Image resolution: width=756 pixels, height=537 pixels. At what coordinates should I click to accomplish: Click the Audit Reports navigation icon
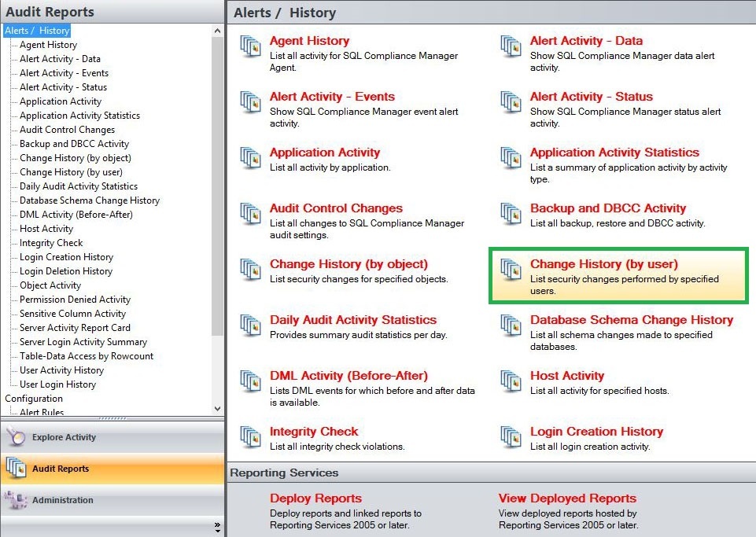click(16, 468)
